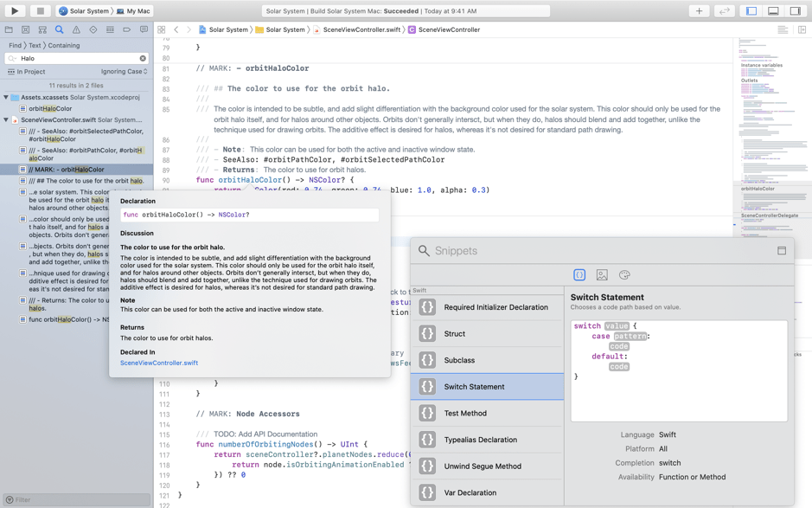Image resolution: width=812 pixels, height=508 pixels.
Task: Open the Test navigator diamond icon
Action: [93, 29]
